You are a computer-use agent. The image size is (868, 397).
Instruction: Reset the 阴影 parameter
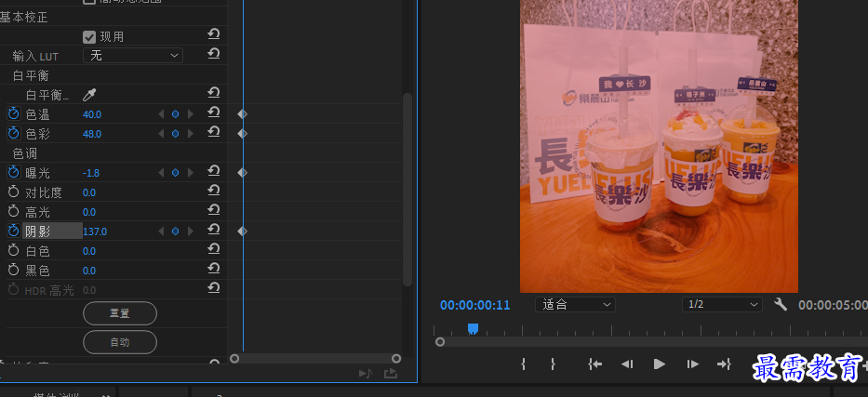pyautogui.click(x=214, y=230)
